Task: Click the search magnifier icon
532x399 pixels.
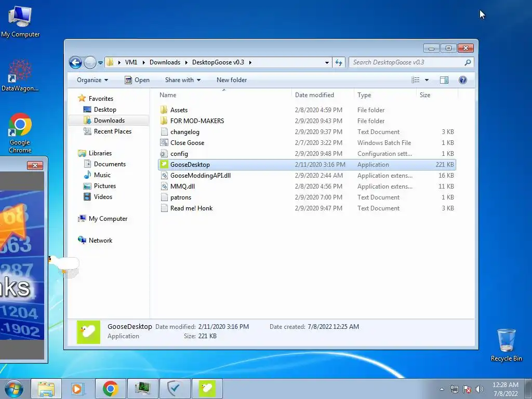Action: tap(468, 62)
